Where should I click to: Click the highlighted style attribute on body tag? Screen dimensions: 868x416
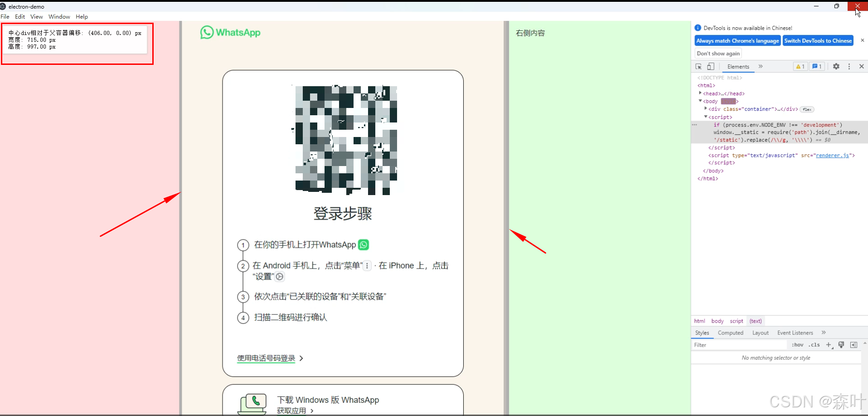coord(728,101)
